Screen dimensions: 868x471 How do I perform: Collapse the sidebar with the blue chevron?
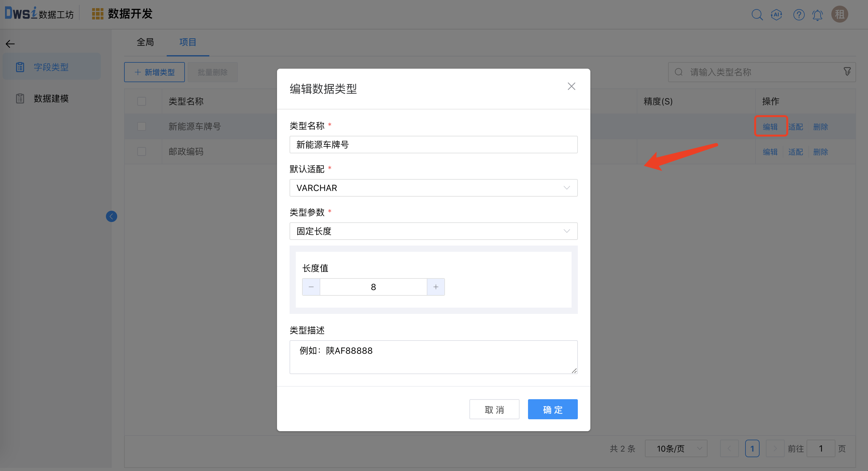pos(112,216)
